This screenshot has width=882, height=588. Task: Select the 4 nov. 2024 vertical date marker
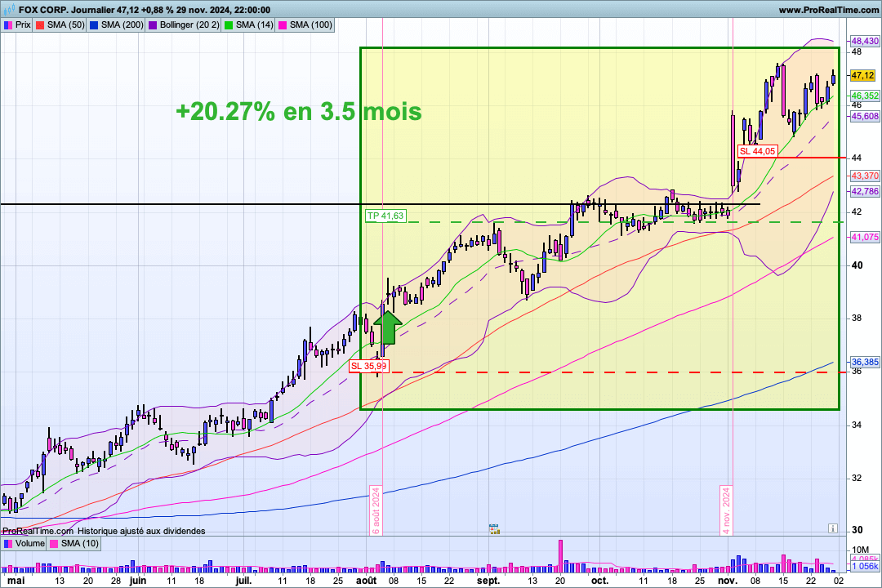726,510
